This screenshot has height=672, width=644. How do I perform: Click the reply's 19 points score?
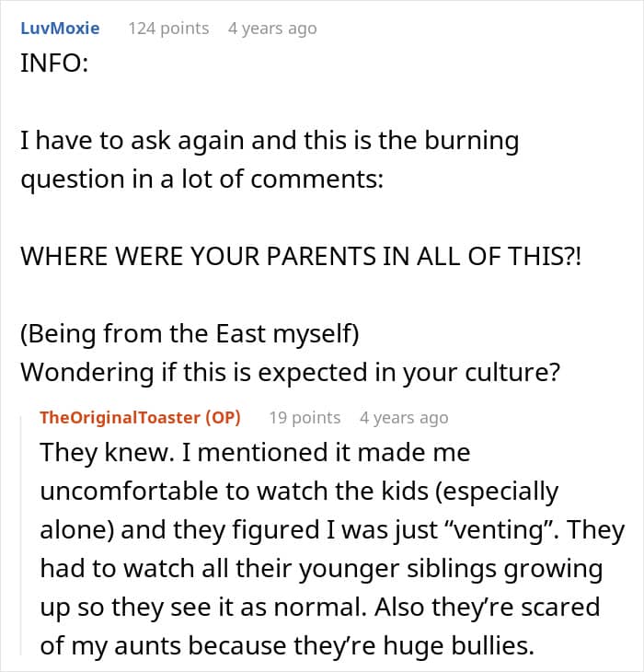(305, 417)
